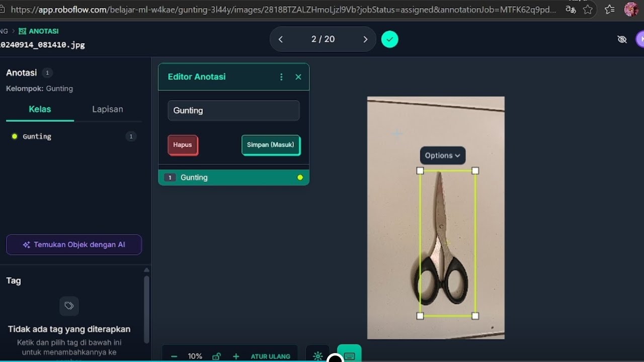Click the yellow Gunting class color dot
Viewport: 644px width, 362px height.
(x=15, y=136)
